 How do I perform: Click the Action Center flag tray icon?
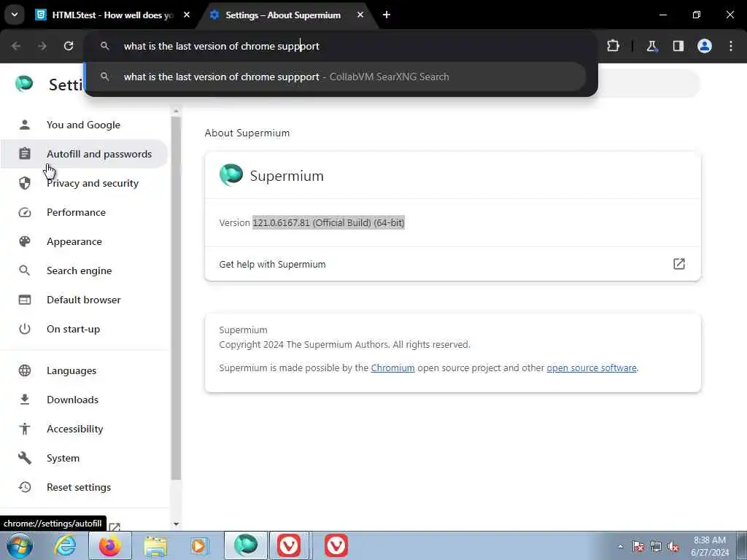coord(638,546)
